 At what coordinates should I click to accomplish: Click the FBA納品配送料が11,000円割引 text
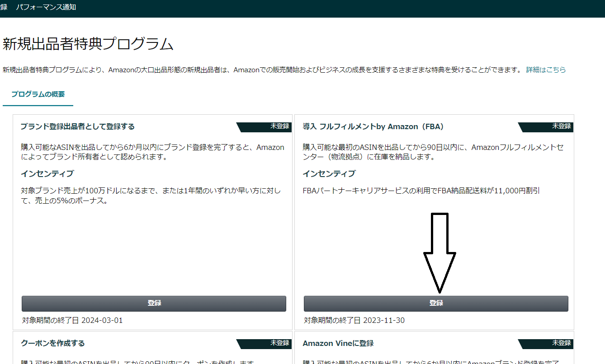[x=421, y=191]
